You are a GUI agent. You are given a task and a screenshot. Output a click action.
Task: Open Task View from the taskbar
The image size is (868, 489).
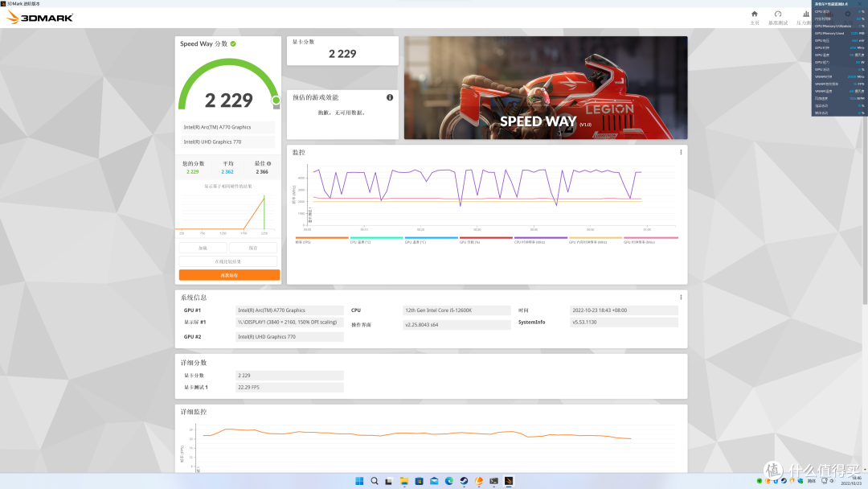click(389, 481)
